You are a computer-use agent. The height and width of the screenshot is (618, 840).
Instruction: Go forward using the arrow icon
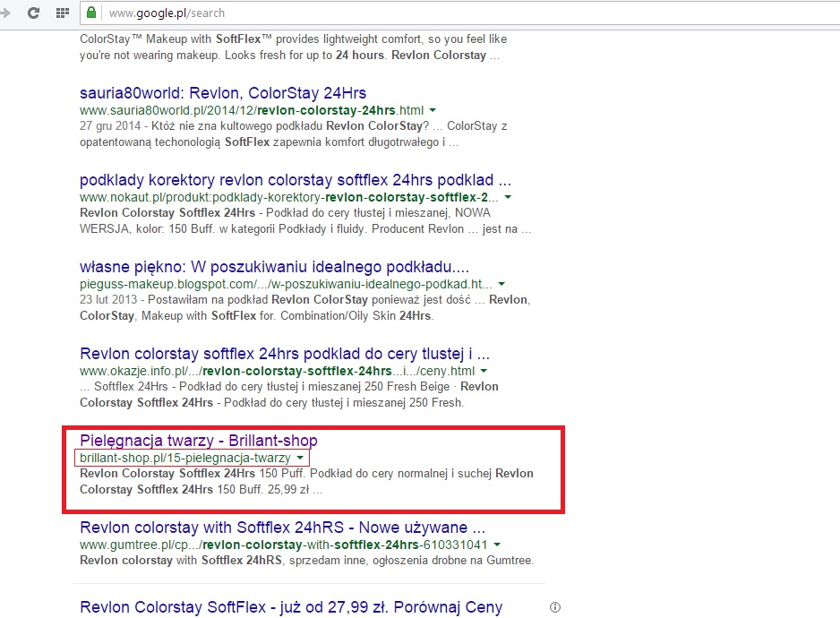[5, 13]
